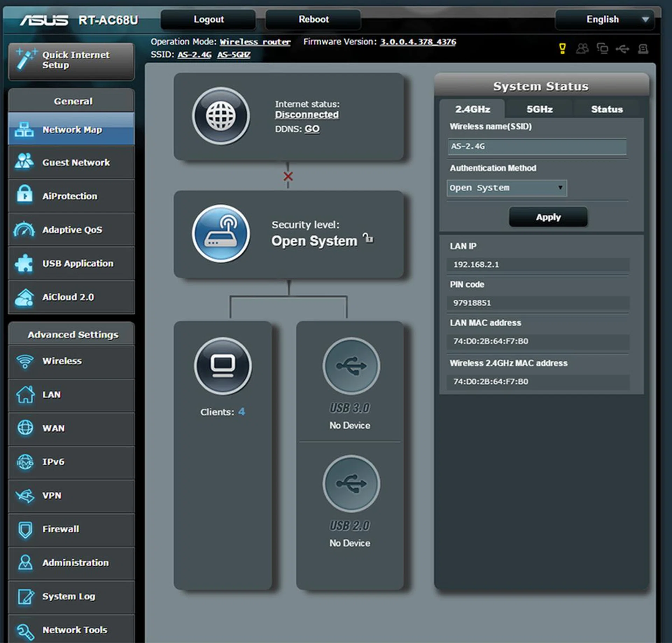Click the USB 2.0 port icon
Viewport: 672px width, 643px height.
351,484
